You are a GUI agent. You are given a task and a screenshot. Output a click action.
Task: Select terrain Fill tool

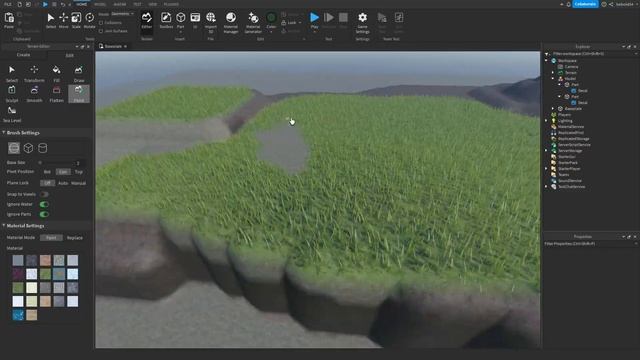click(56, 73)
